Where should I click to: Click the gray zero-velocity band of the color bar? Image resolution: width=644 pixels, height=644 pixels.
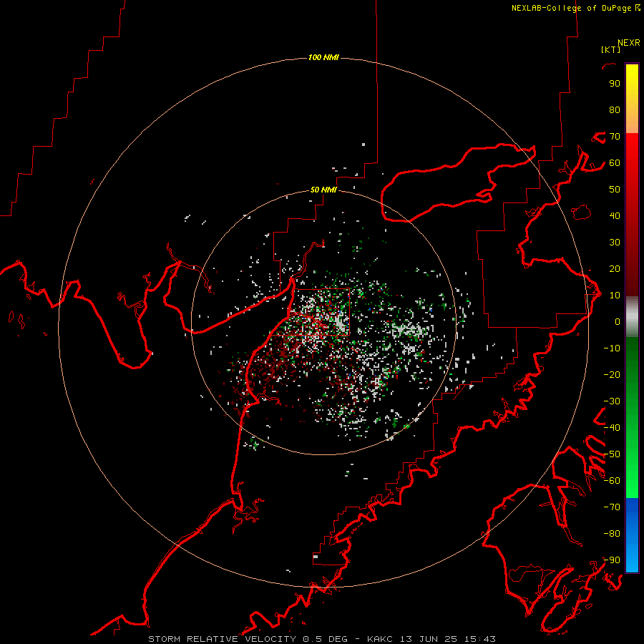[x=632, y=317]
